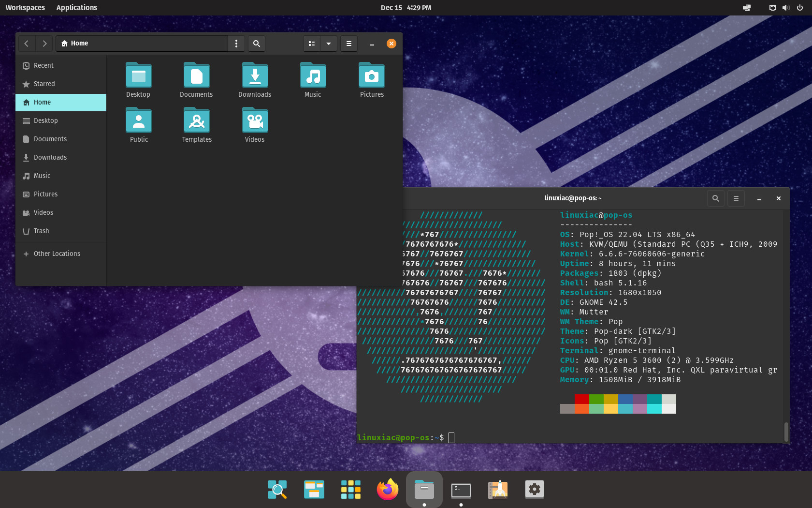Launch Firefox from the dock
This screenshot has height=508, width=812.
pos(388,490)
